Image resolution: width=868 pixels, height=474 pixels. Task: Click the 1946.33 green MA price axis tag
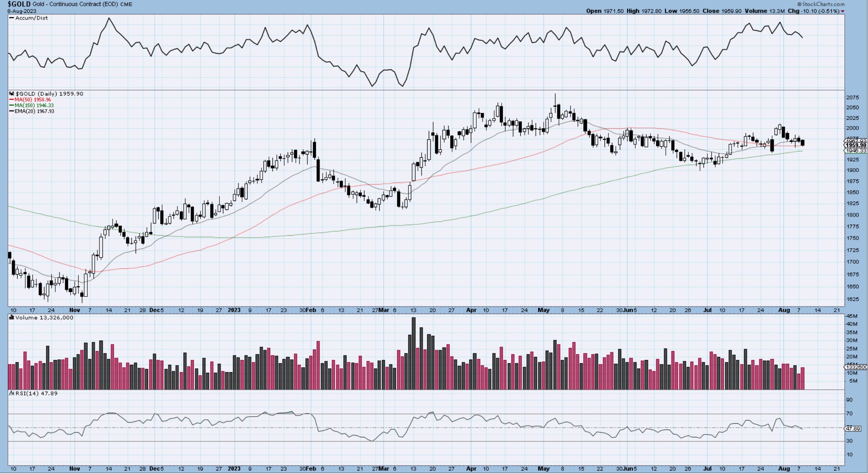coord(856,151)
